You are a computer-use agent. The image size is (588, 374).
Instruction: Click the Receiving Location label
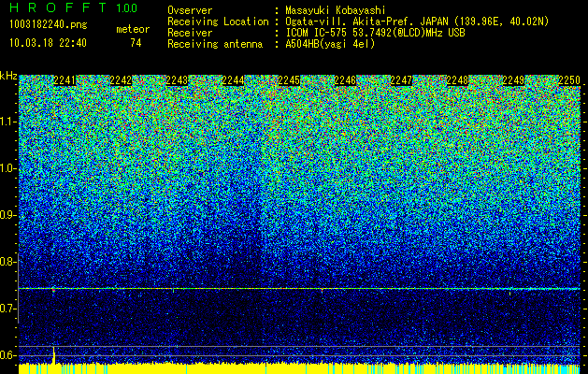218,22
